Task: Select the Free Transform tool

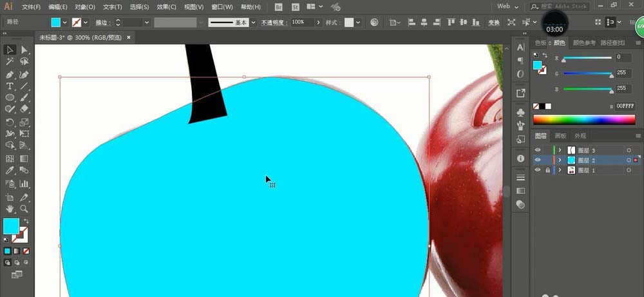Action: pyautogui.click(x=24, y=133)
